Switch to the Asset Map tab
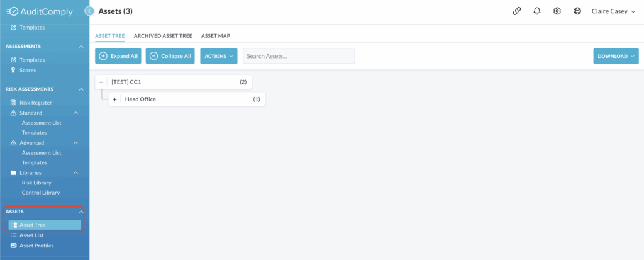 coord(215,36)
